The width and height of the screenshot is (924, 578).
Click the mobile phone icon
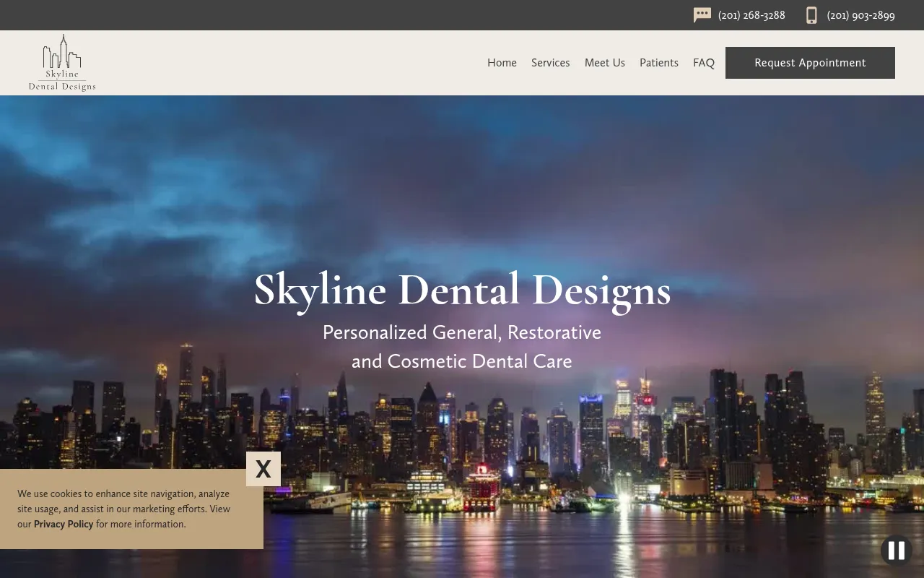(811, 15)
